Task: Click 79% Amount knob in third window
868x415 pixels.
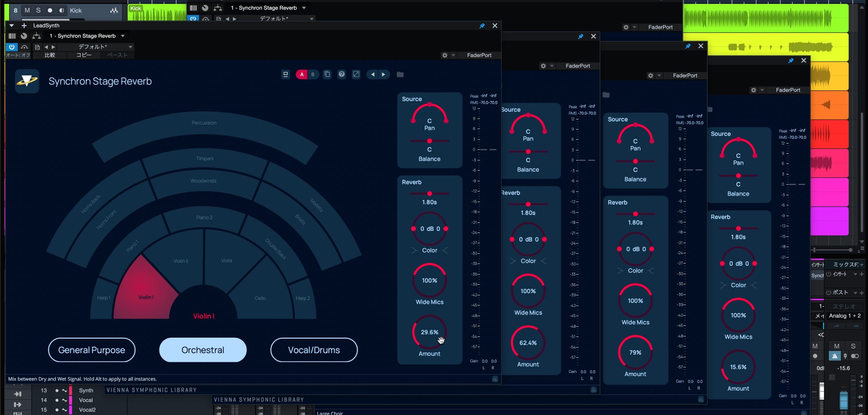Action: [x=635, y=353]
